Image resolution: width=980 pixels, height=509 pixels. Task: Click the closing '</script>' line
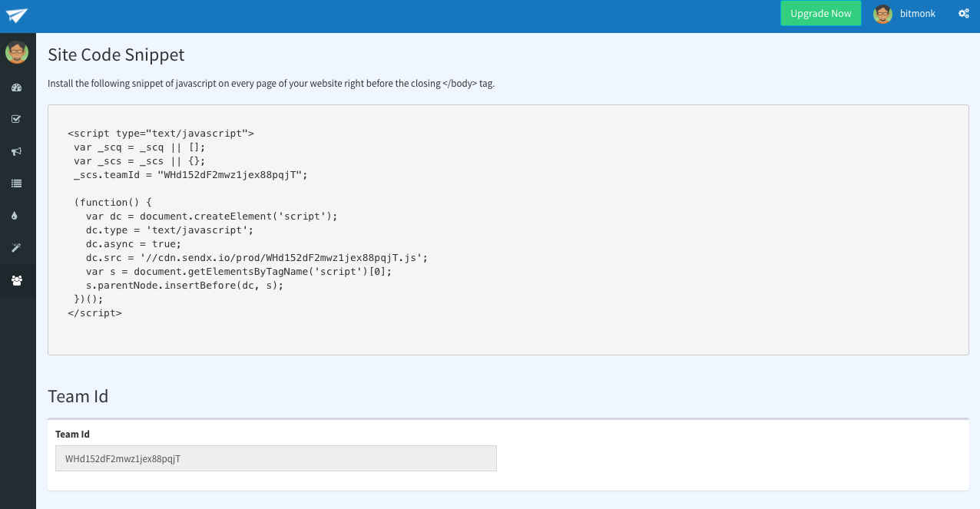pyautogui.click(x=94, y=313)
